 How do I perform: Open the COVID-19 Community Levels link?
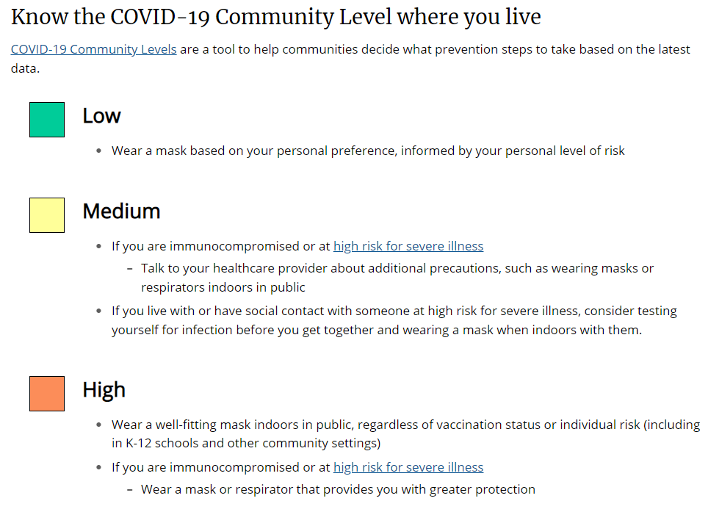[x=93, y=49]
